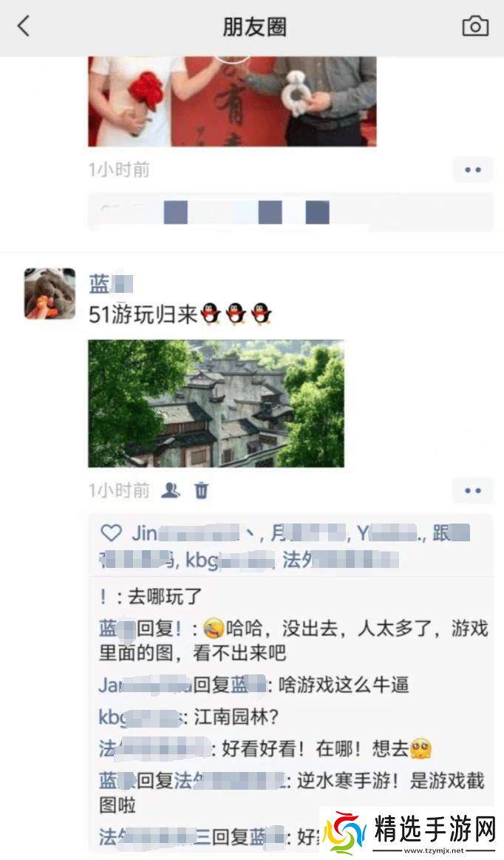Open the poster's cat avatar

[50, 294]
